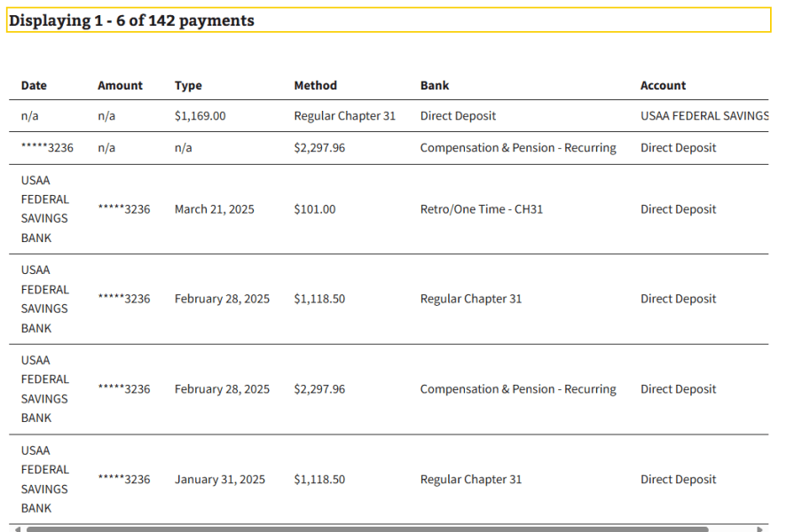Select 'USAA FEDERAL SAVINGS BANK' in the March 21 row

pyautogui.click(x=44, y=209)
